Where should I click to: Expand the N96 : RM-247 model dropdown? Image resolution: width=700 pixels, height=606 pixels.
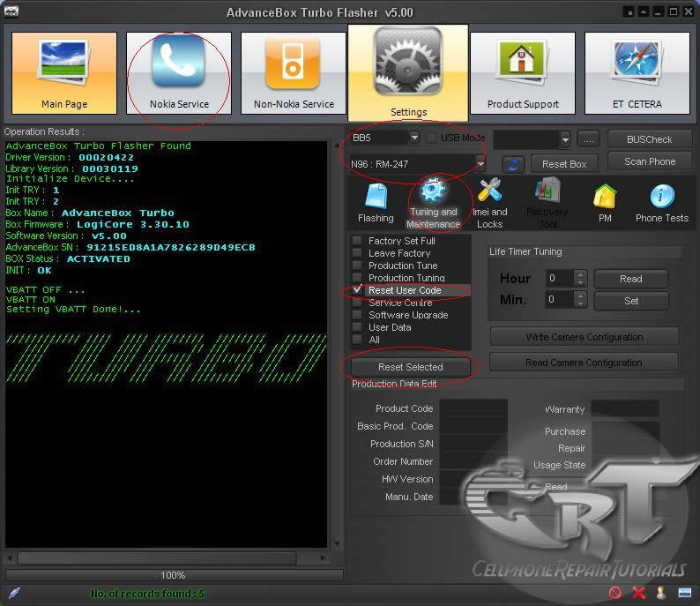[x=480, y=164]
